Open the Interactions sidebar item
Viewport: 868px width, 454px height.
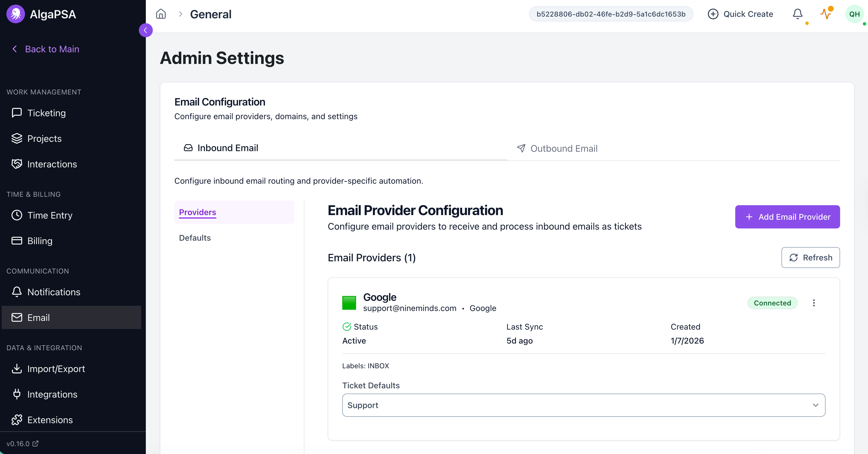click(x=52, y=164)
